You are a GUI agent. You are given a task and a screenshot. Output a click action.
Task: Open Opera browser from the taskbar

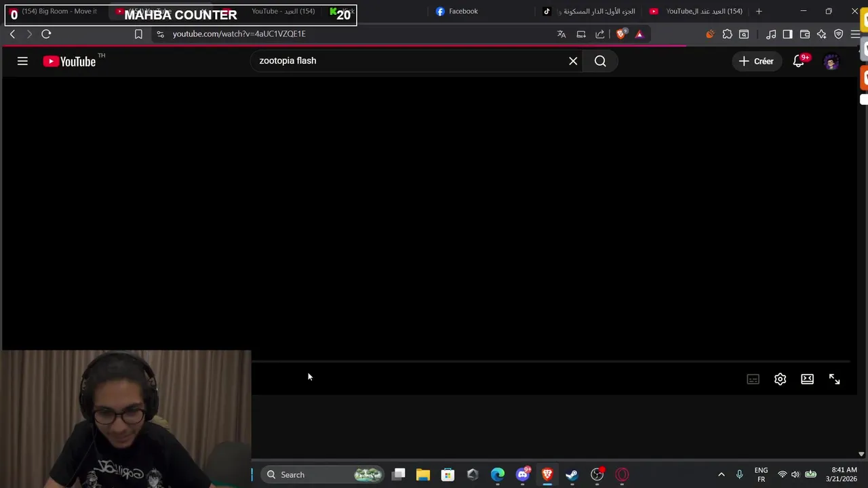coord(622,474)
